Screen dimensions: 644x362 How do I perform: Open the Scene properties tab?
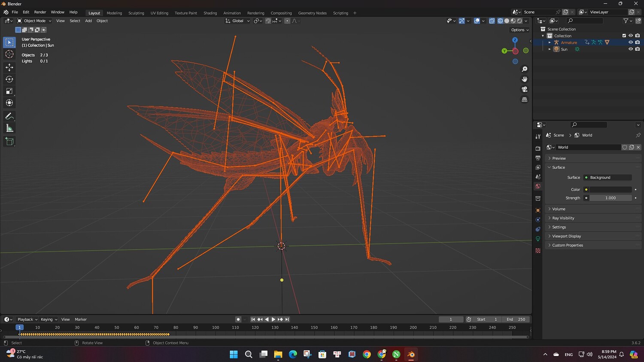pyautogui.click(x=538, y=177)
